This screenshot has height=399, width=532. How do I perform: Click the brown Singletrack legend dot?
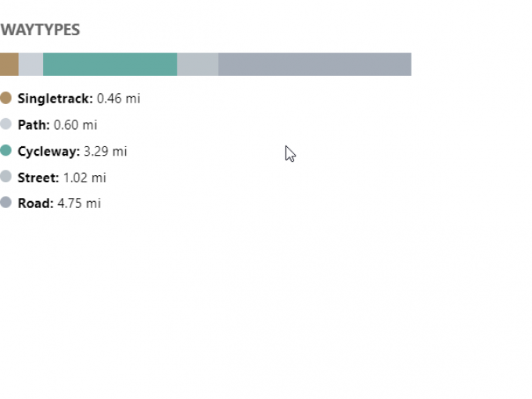pos(5,98)
